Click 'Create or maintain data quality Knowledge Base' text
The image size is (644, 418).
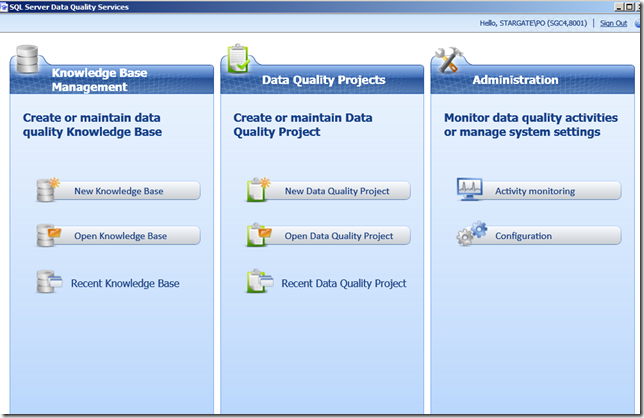pos(92,125)
